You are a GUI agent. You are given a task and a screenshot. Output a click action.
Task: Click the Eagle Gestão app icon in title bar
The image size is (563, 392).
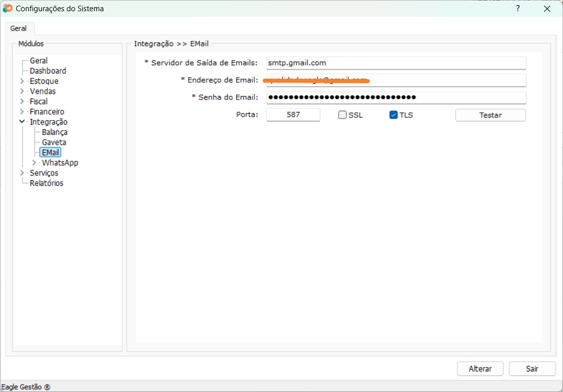[x=7, y=8]
